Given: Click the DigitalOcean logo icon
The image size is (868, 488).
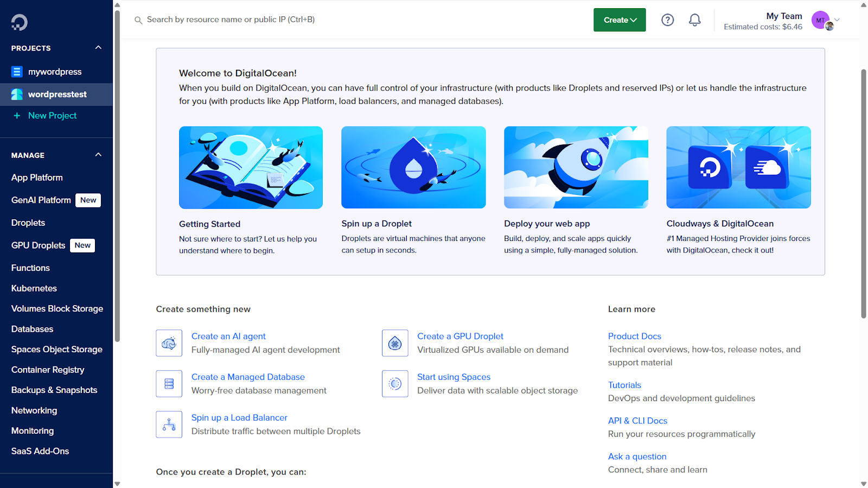Looking at the screenshot, I should coord(20,22).
